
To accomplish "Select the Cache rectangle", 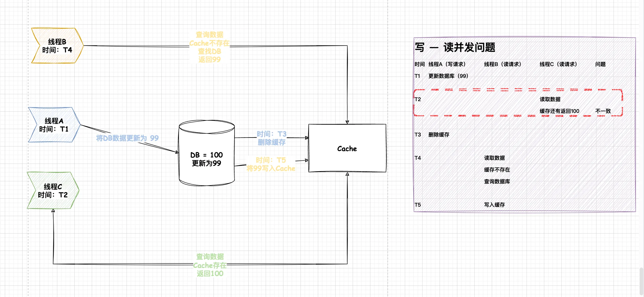I will pos(347,148).
